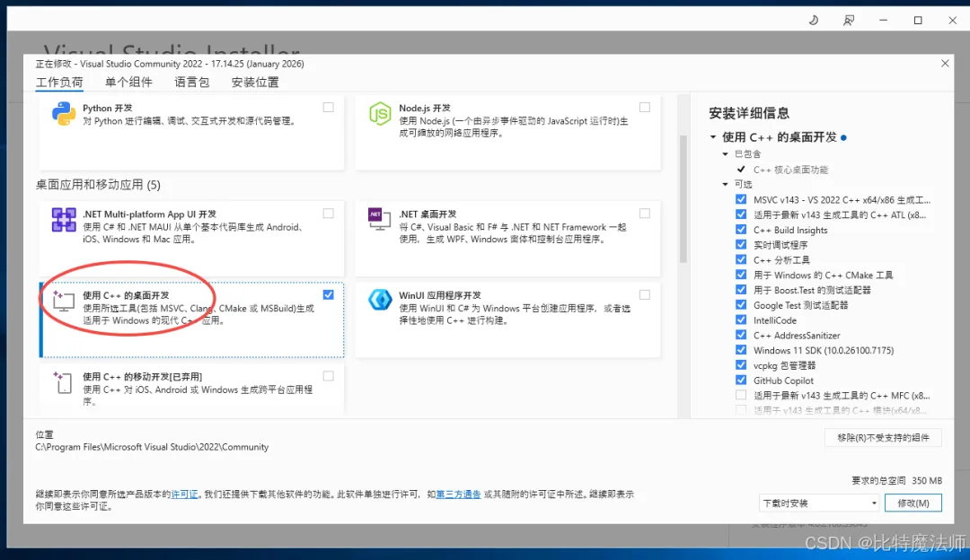Uncheck C++ Build Insights component
970x560 pixels.
[x=740, y=230]
